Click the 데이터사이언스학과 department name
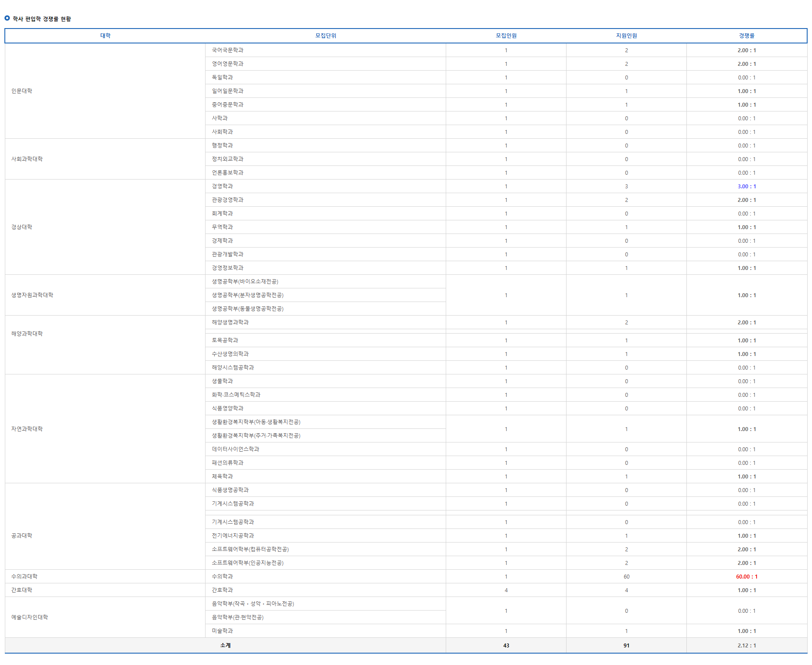The image size is (812, 665). [235, 449]
